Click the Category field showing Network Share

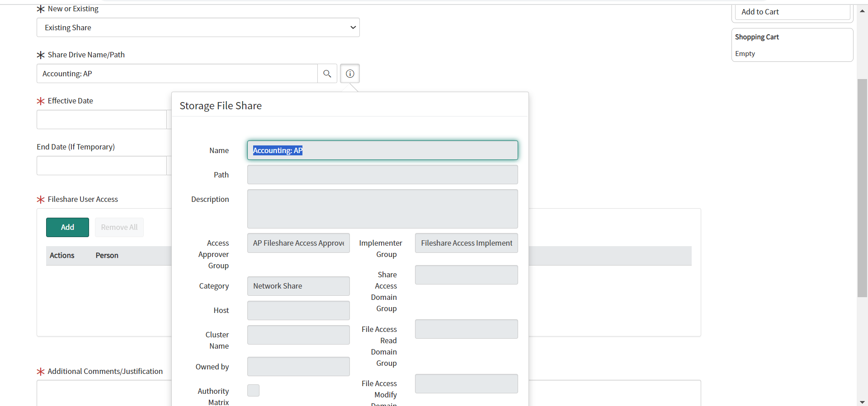pos(298,286)
